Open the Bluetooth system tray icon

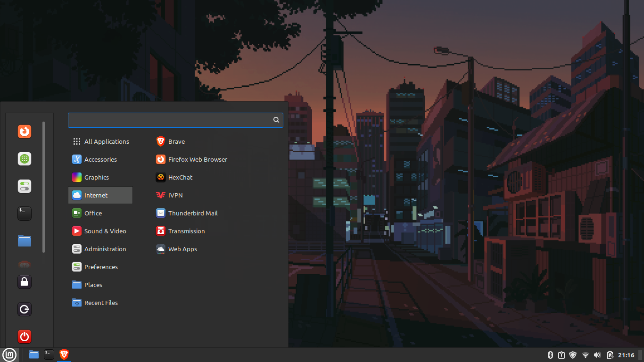550,355
